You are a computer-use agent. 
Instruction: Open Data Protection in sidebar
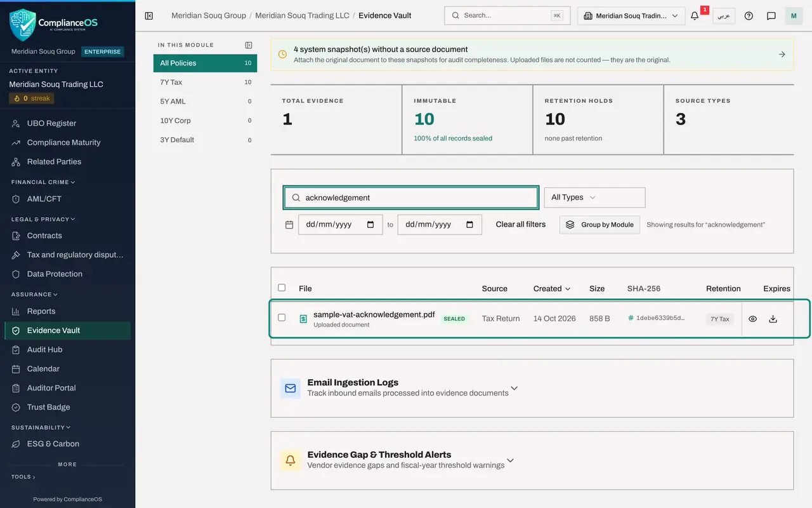[67, 274]
